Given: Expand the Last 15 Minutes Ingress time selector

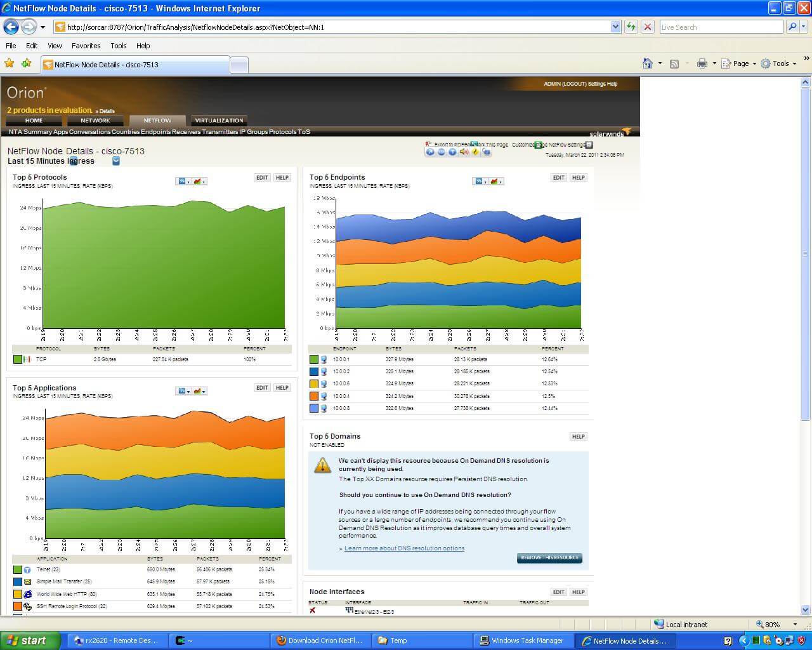Looking at the screenshot, I should (x=116, y=161).
